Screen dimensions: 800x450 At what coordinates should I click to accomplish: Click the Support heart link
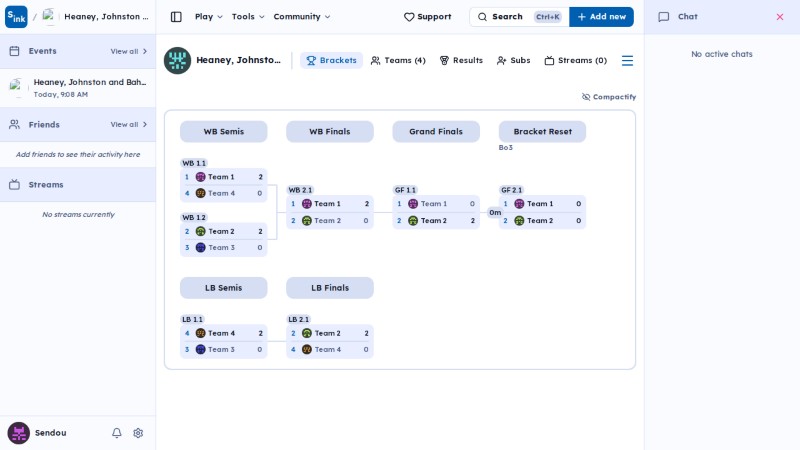(x=428, y=17)
